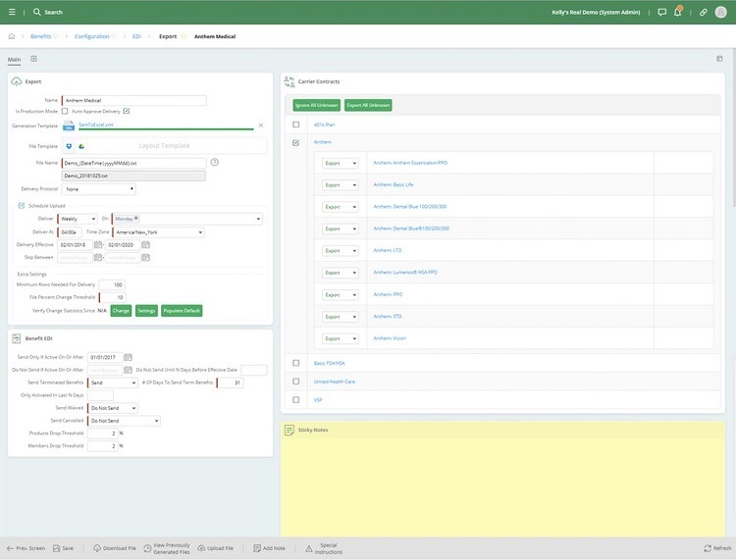The height and width of the screenshot is (560, 736).
Task: Check the 401k Plan carrier checkbox
Action: [295, 125]
